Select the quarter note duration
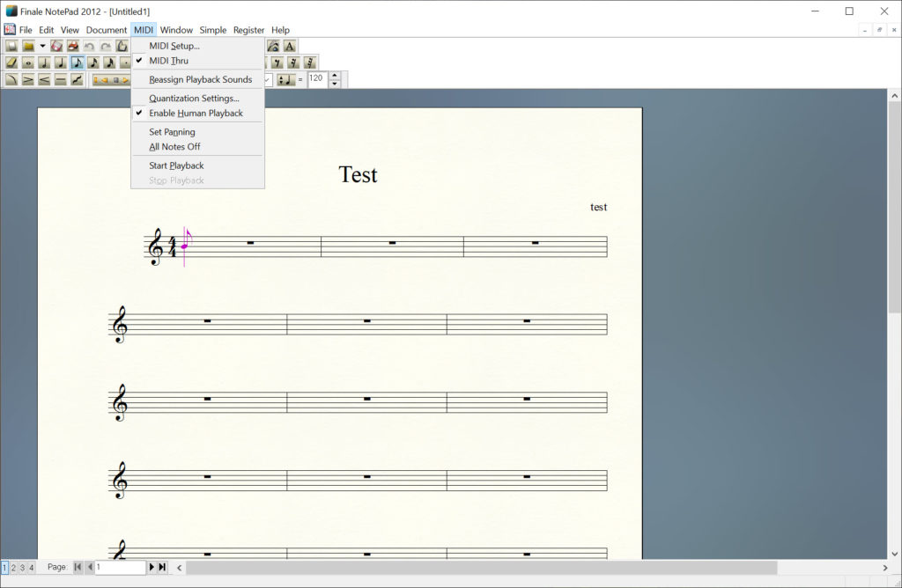 coord(61,62)
